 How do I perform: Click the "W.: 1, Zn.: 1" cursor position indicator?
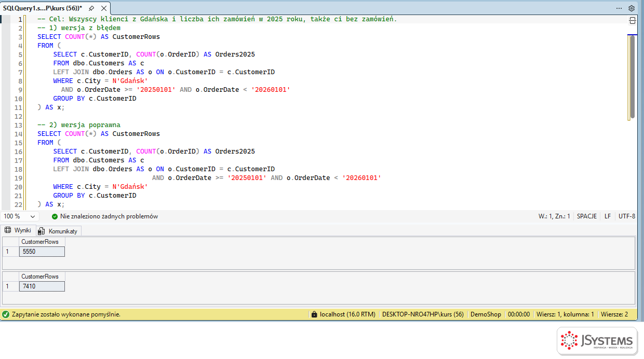click(554, 216)
